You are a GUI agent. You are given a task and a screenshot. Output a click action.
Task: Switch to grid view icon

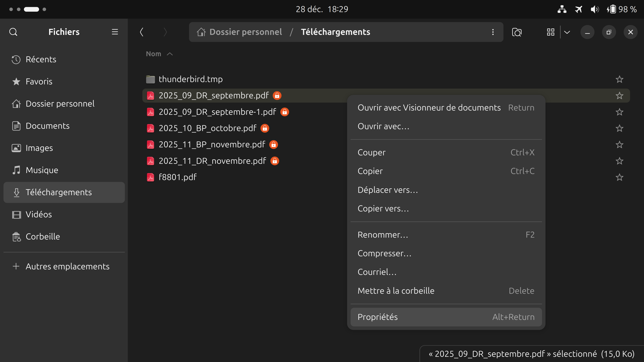point(551,32)
